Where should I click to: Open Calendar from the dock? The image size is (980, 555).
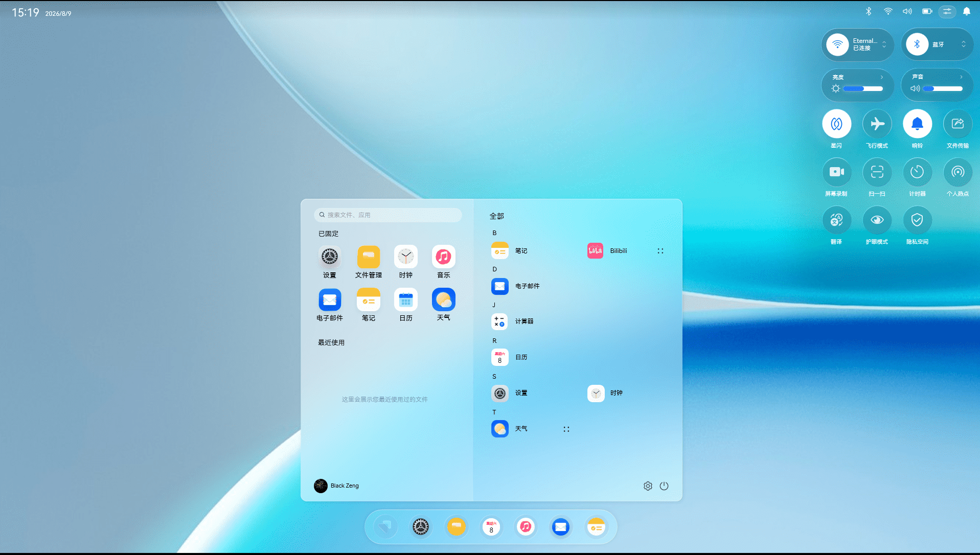(x=491, y=526)
